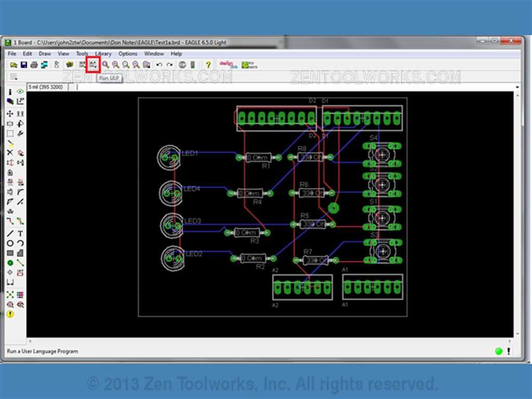Open the File menu
Image resolution: width=532 pixels, height=399 pixels.
[12, 54]
